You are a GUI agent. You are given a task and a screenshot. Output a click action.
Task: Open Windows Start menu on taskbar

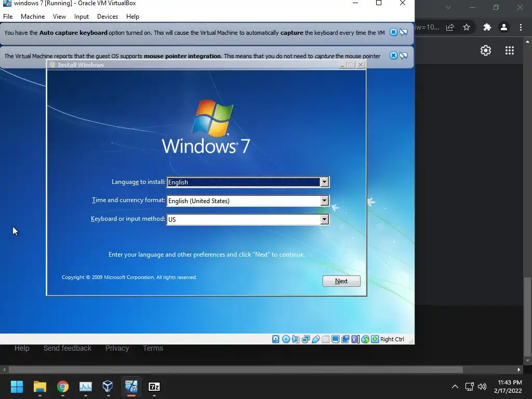[17, 387]
